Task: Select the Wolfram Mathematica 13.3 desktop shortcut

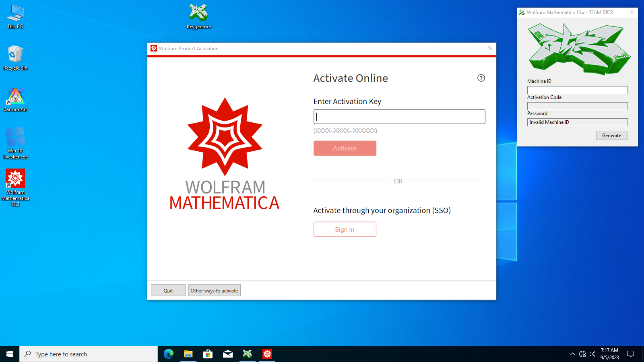Action: pos(15,188)
